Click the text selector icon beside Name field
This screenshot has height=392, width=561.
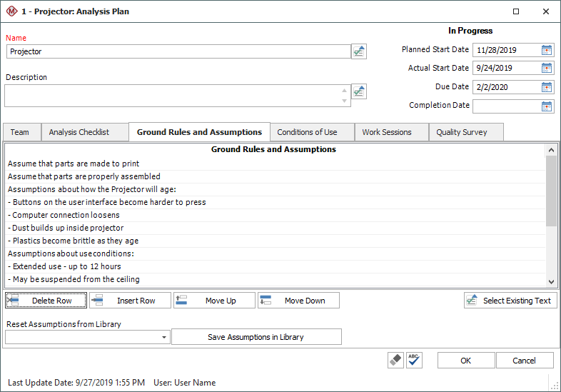click(x=359, y=51)
